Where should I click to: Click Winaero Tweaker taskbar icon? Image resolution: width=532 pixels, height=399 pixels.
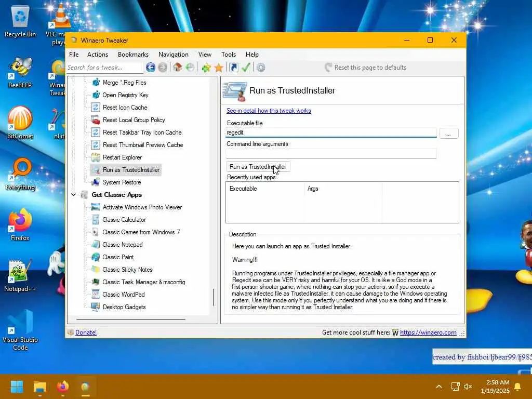coord(85,387)
